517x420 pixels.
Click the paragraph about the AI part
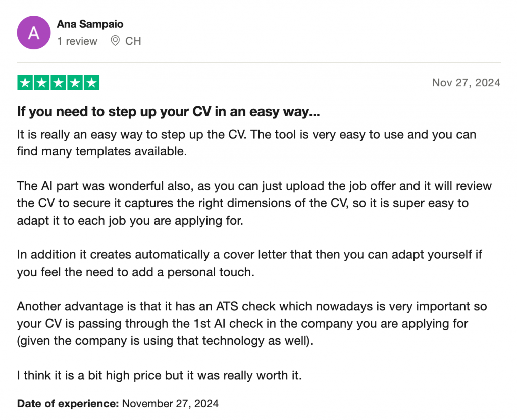pyautogui.click(x=254, y=203)
